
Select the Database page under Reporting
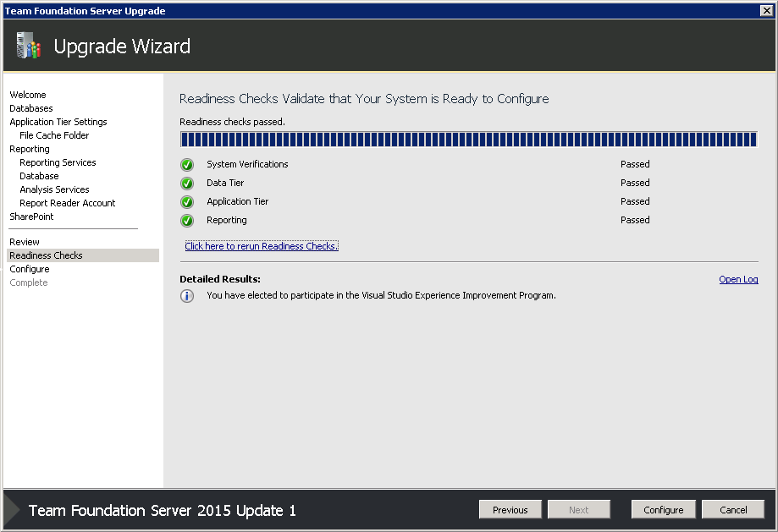[x=39, y=176]
